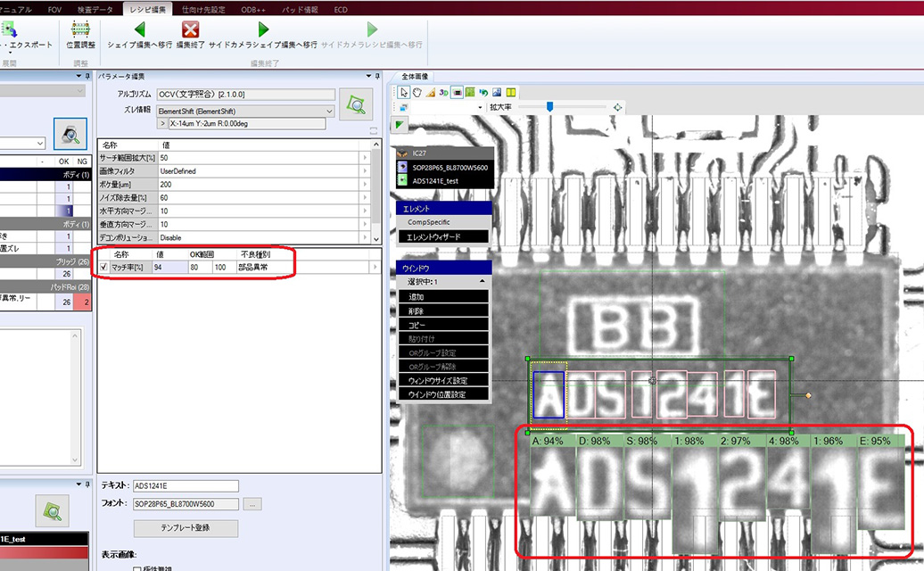Click the 追加 window button
Viewport: 924px width, 571px height.
(443, 297)
